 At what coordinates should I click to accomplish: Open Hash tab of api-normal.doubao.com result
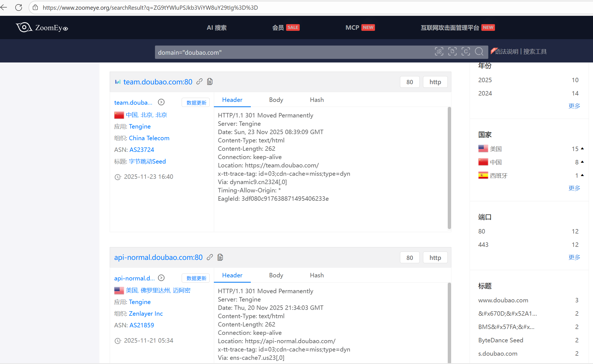(x=317, y=275)
